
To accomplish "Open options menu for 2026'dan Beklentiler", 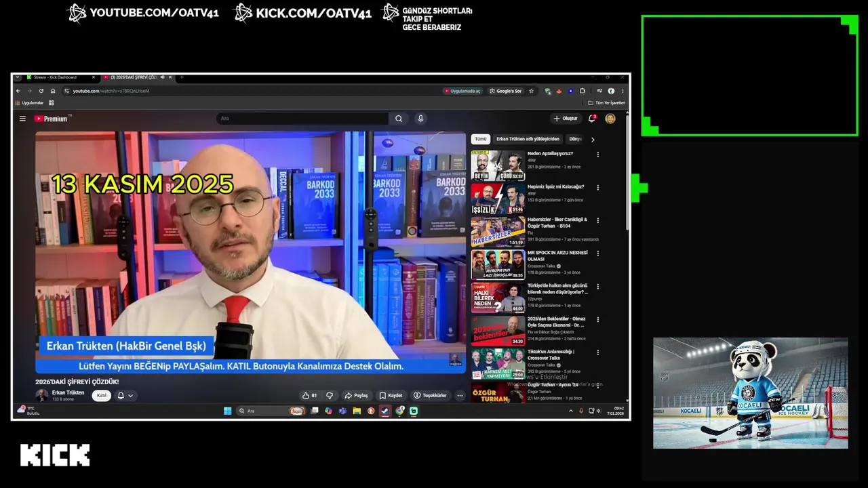I will (598, 319).
